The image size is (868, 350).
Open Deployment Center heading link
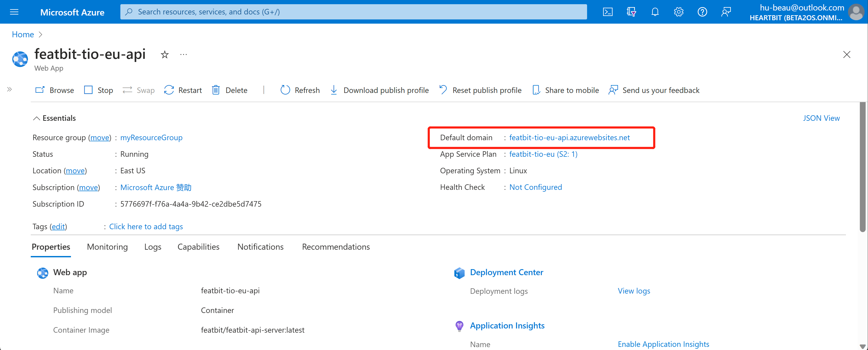(x=506, y=272)
